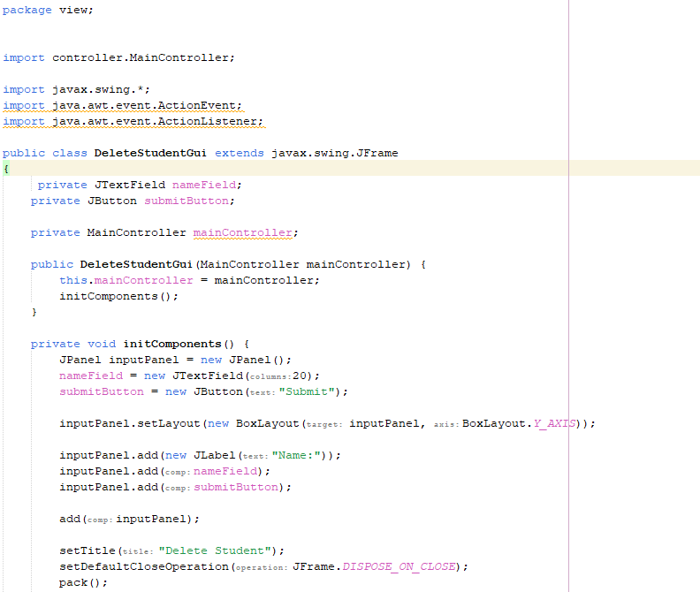Screen dimensions: 700x592
Task: Click 'submitButton' in the inputPanel.add call
Action: [x=236, y=487]
